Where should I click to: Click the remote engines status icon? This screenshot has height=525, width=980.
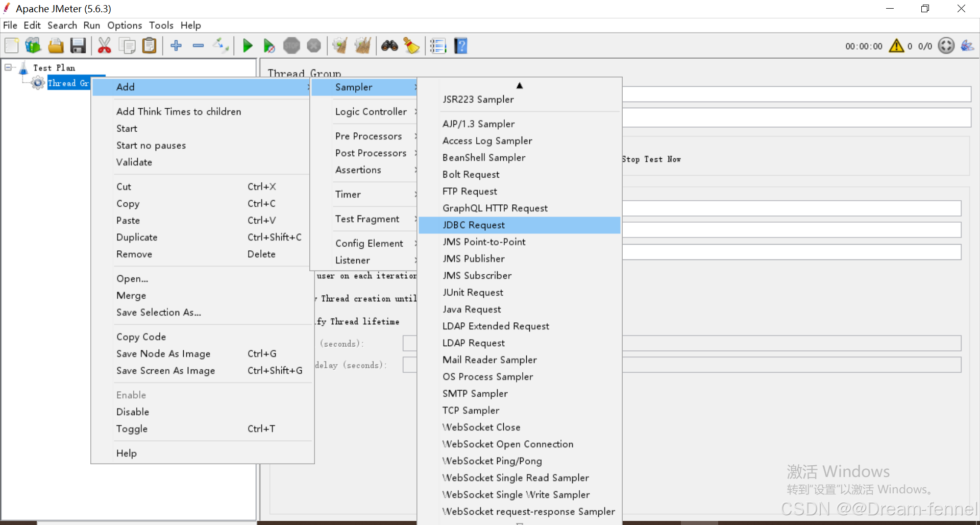click(946, 46)
